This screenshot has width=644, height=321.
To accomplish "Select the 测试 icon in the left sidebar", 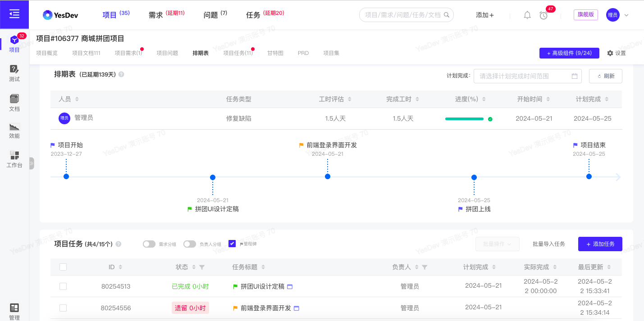I will point(14,70).
